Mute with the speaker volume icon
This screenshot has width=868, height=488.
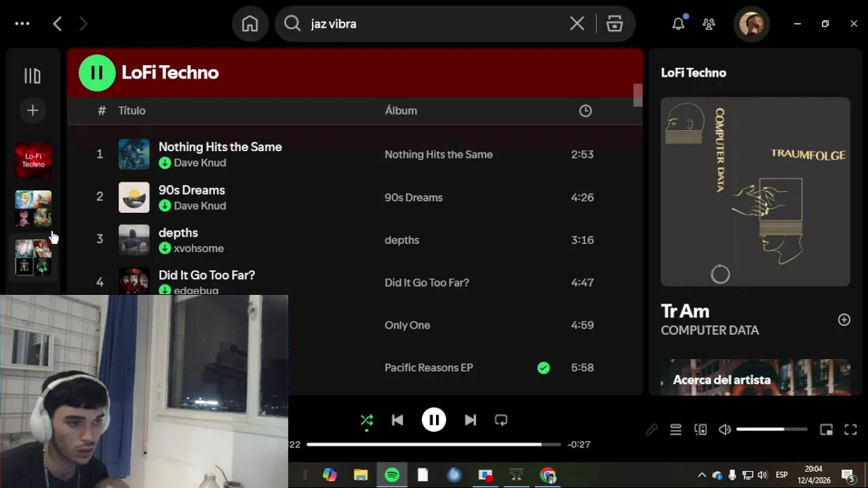pyautogui.click(x=725, y=430)
